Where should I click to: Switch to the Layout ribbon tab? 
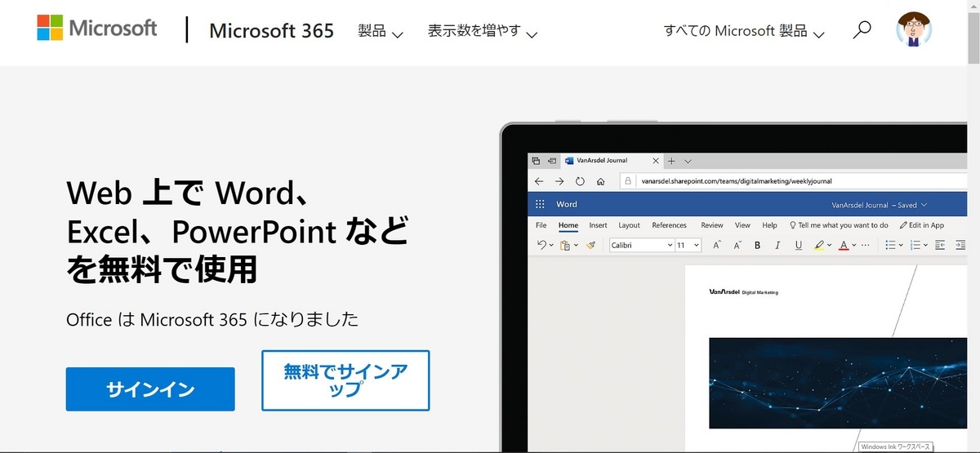pos(630,225)
